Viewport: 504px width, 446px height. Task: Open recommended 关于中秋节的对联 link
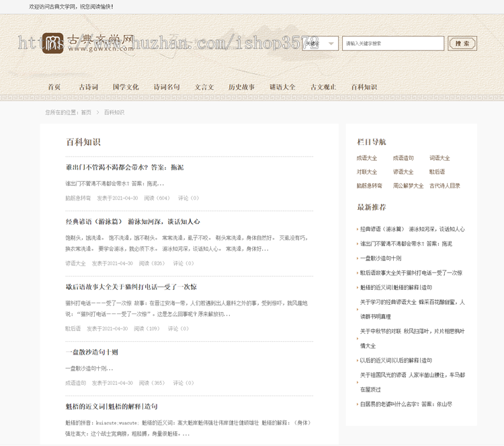pyautogui.click(x=413, y=338)
